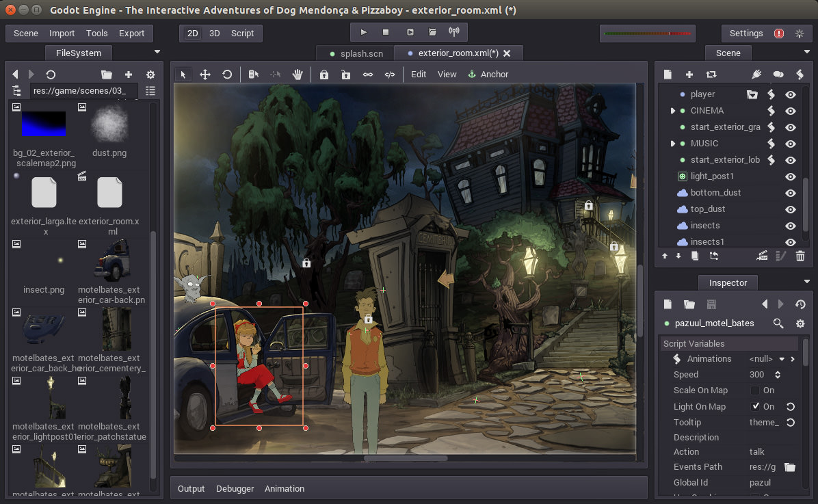The width and height of the screenshot is (818, 504).
Task: Switch to the Select mode arrow tool
Action: tap(183, 74)
